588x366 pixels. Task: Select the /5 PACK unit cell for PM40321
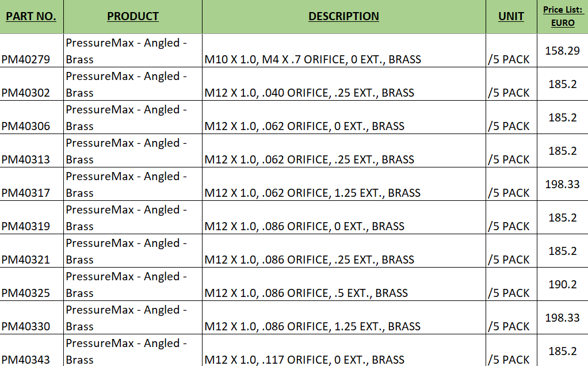511,251
